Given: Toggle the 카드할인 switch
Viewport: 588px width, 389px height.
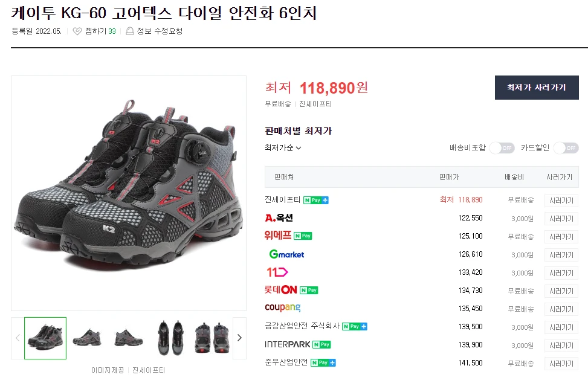Looking at the screenshot, I should (566, 148).
